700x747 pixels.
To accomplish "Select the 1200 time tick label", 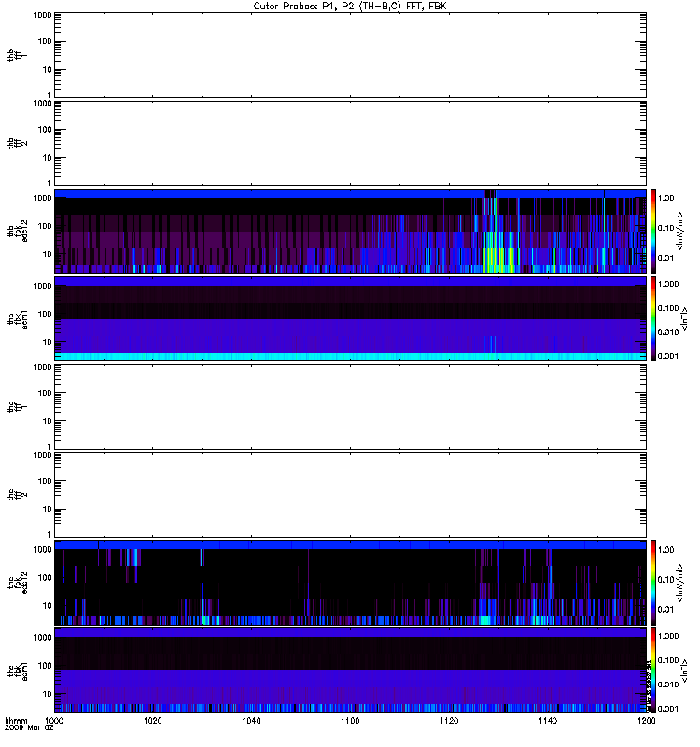I will click(643, 723).
